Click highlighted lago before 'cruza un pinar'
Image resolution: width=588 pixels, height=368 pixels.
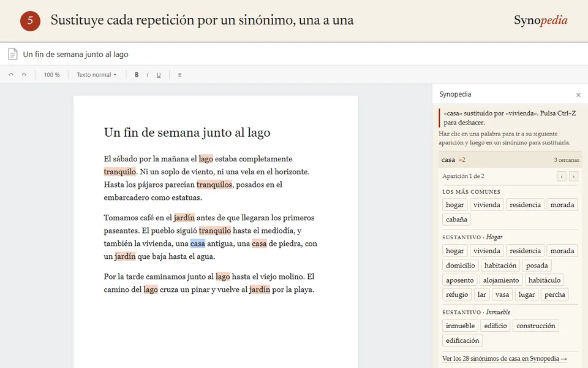tap(151, 289)
